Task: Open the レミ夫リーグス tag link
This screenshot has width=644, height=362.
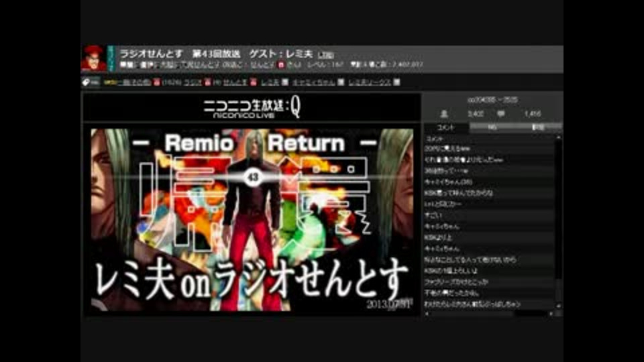Action: [x=370, y=82]
